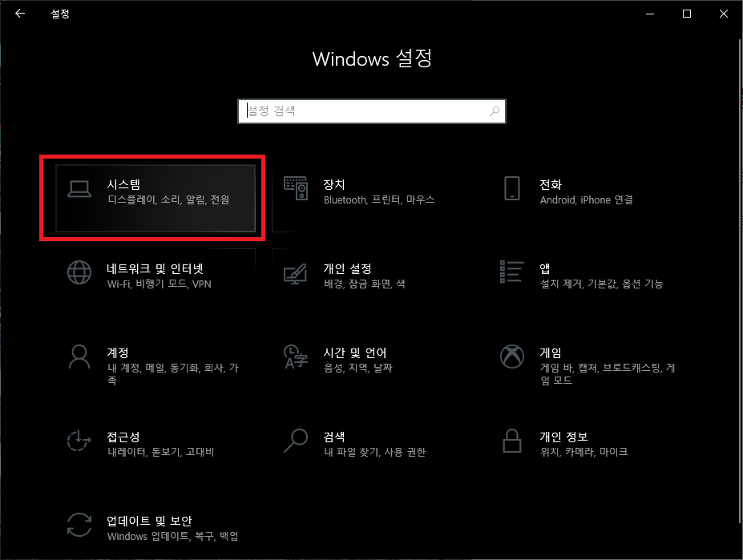The width and height of the screenshot is (743, 560).
Task: Open the 게임 category title
Action: point(550,353)
